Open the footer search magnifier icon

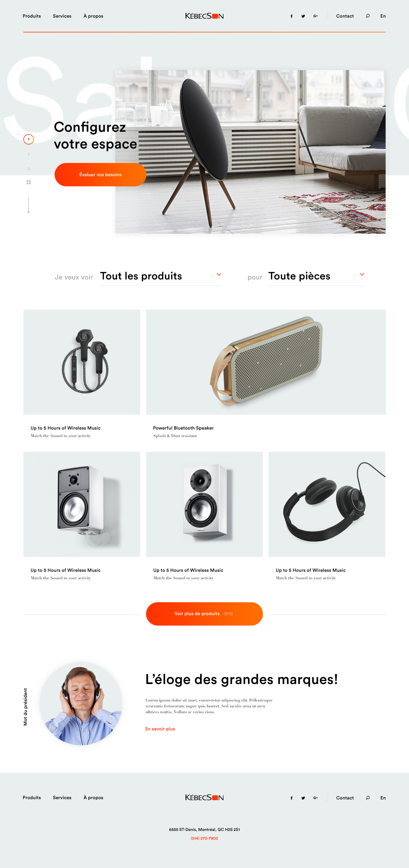368,798
